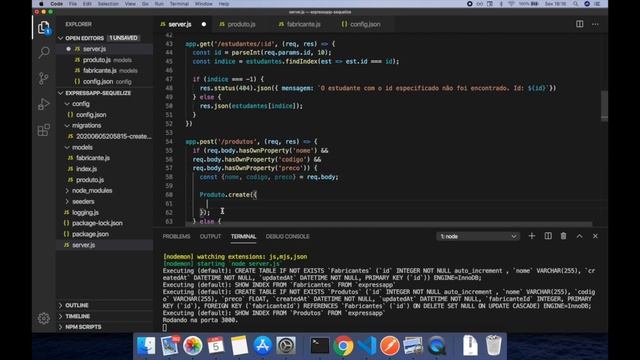Split the editor to the right
The height and width of the screenshot is (360, 640).
579,24
